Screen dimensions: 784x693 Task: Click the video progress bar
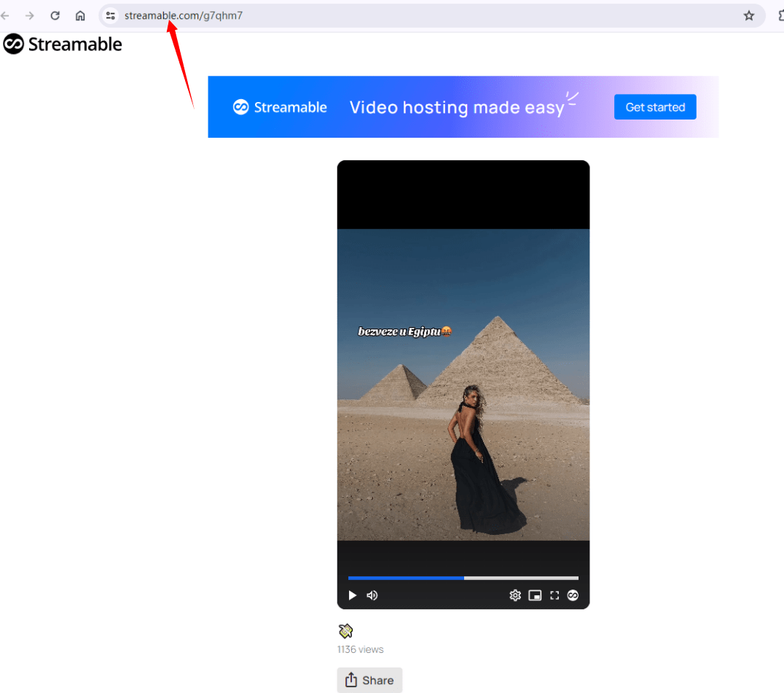click(463, 578)
